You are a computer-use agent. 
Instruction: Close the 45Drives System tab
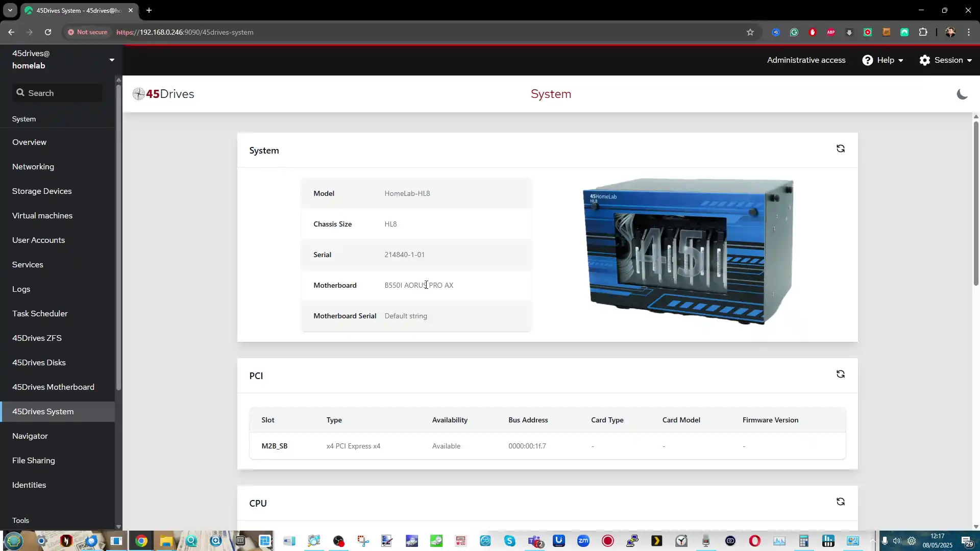tap(131, 10)
